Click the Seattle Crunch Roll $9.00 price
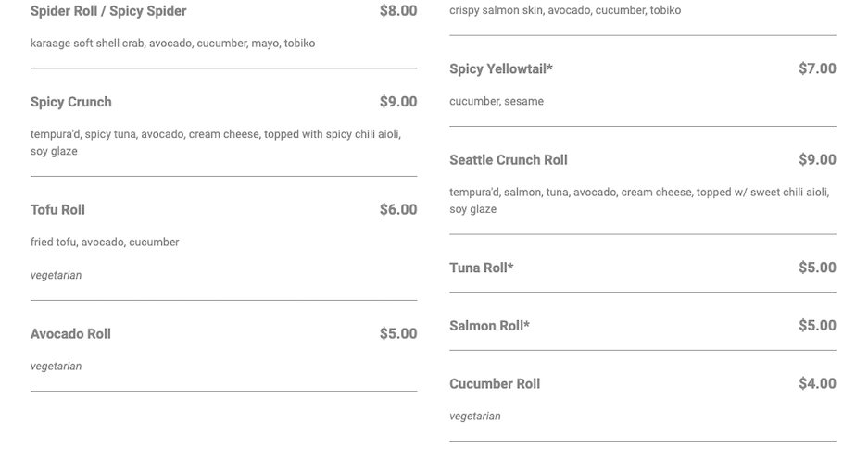The height and width of the screenshot is (473, 868). pyautogui.click(x=816, y=160)
